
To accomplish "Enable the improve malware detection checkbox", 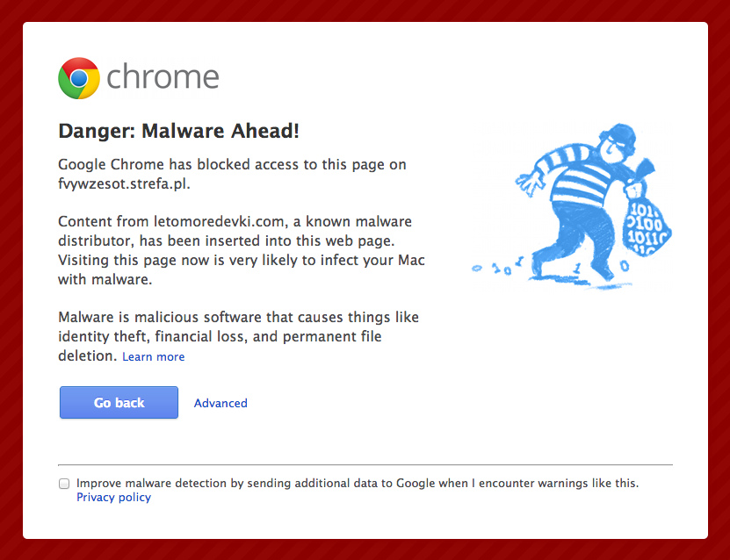I will pos(64,484).
